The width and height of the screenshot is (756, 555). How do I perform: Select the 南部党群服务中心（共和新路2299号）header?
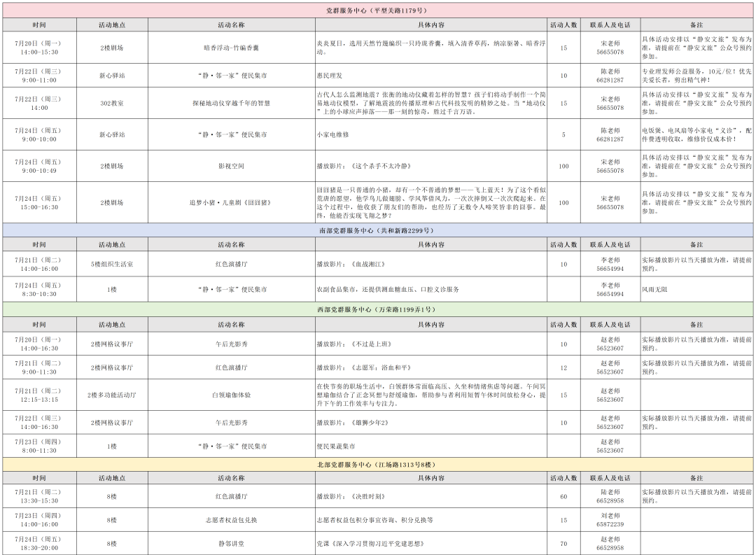(377, 230)
